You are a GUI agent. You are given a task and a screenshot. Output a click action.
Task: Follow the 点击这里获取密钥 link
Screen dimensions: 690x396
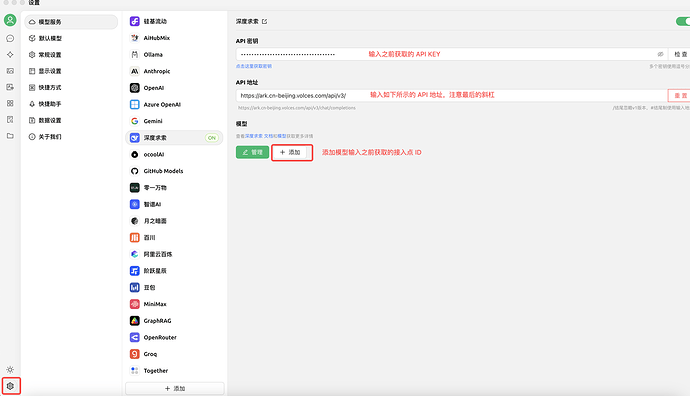coord(254,66)
